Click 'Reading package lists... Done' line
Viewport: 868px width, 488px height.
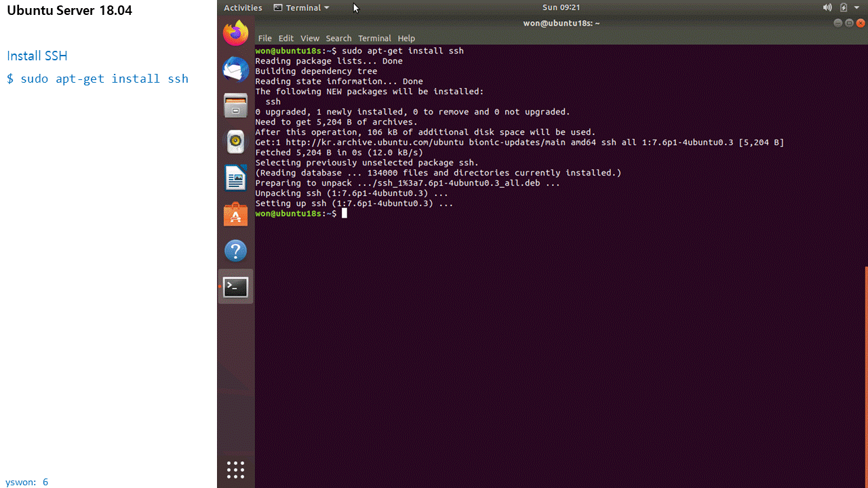point(329,61)
